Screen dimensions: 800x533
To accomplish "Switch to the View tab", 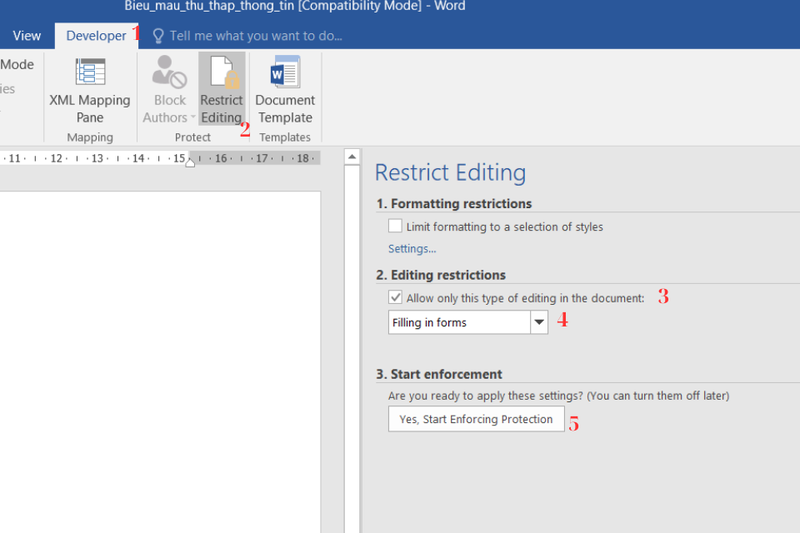I will (x=27, y=35).
